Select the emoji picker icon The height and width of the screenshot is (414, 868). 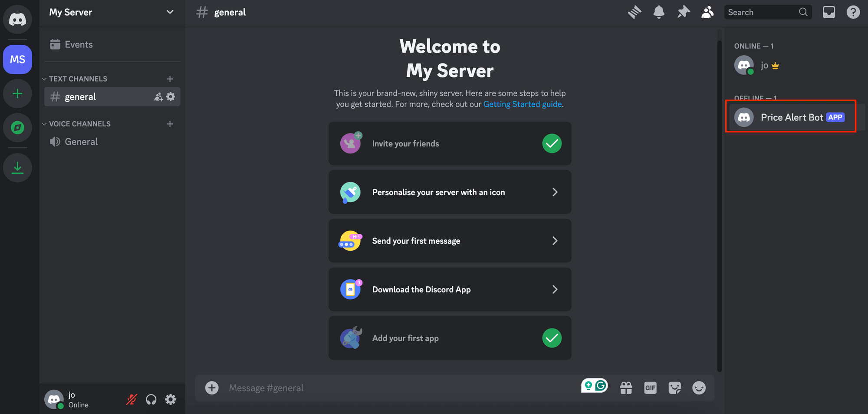699,388
